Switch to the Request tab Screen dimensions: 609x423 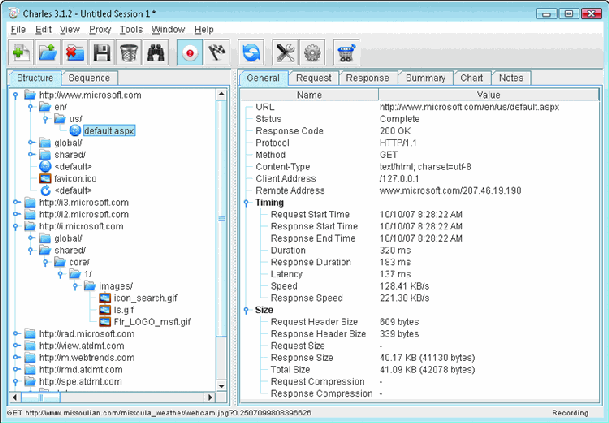pyautogui.click(x=313, y=78)
